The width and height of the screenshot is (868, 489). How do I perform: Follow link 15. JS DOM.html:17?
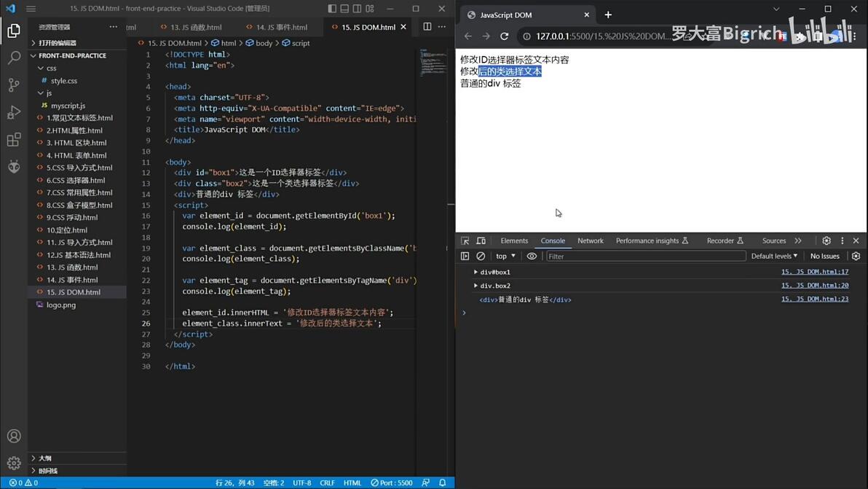tap(815, 272)
